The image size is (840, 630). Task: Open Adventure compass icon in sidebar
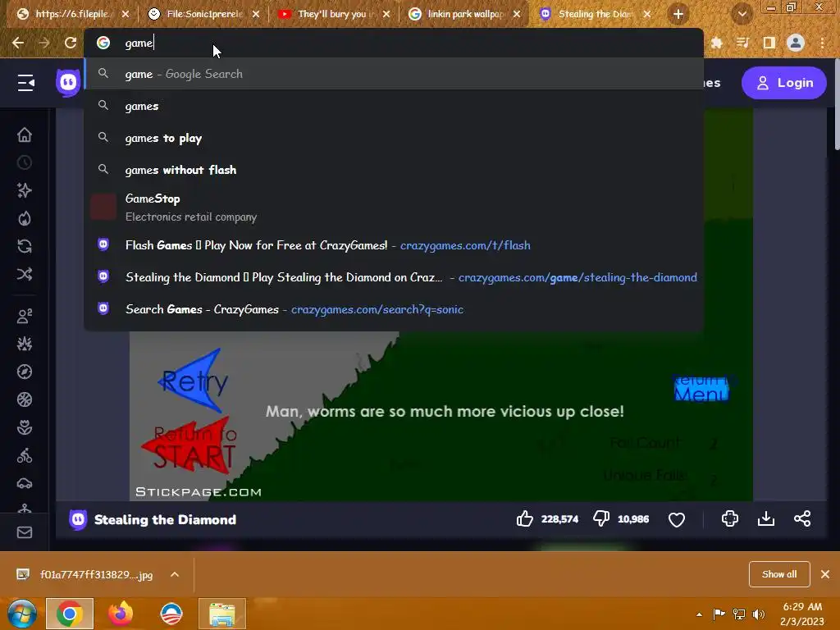coord(24,372)
